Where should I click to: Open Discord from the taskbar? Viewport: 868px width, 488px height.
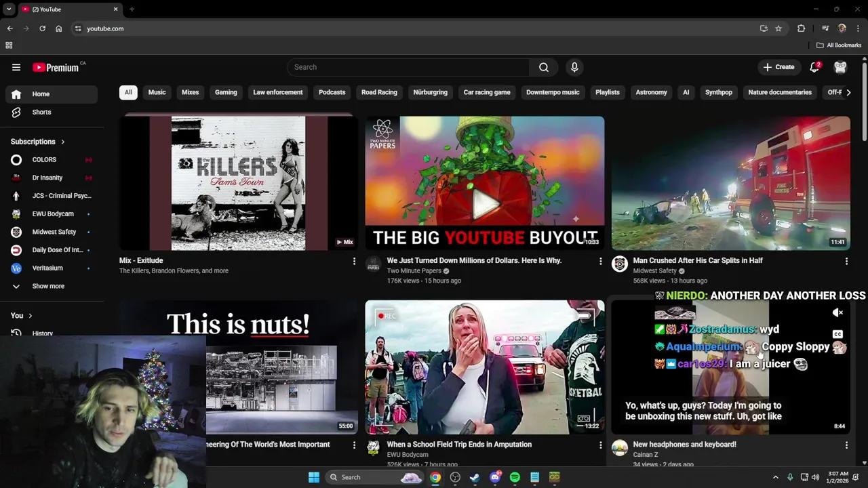495,477
